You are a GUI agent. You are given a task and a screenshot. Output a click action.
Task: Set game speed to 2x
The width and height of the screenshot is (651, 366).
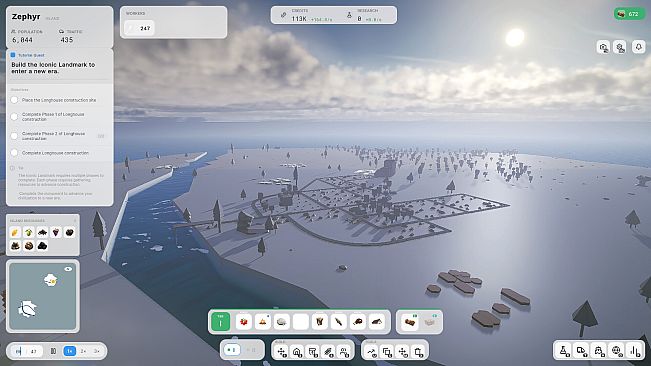point(83,351)
